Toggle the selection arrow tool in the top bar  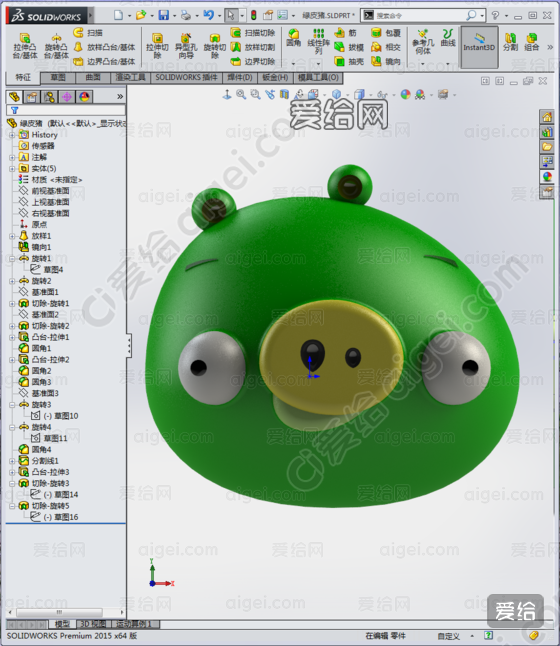(x=230, y=15)
